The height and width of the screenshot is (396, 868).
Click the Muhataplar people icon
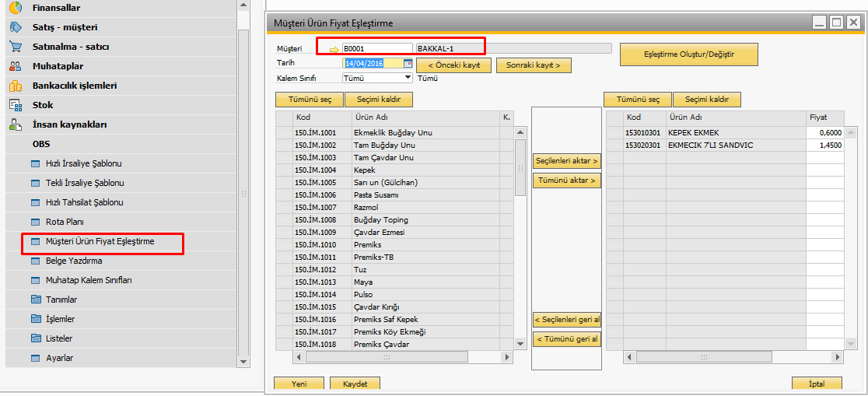[x=16, y=66]
